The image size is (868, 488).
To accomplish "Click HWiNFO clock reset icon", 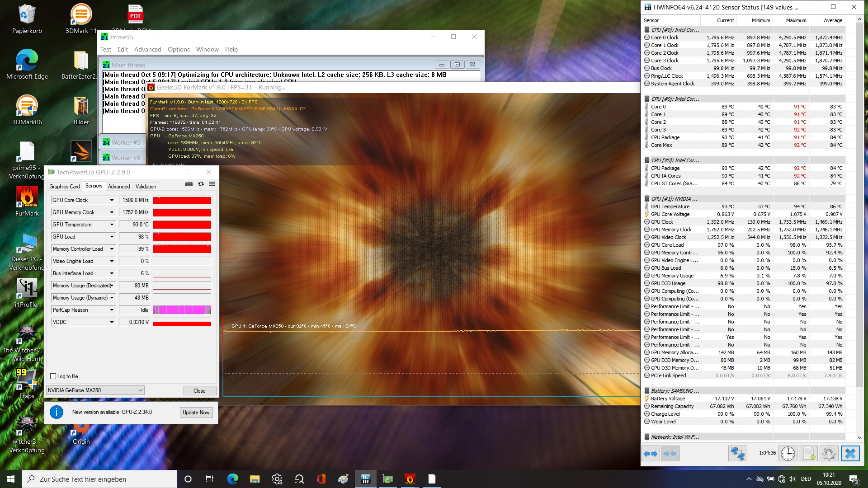I will [788, 453].
